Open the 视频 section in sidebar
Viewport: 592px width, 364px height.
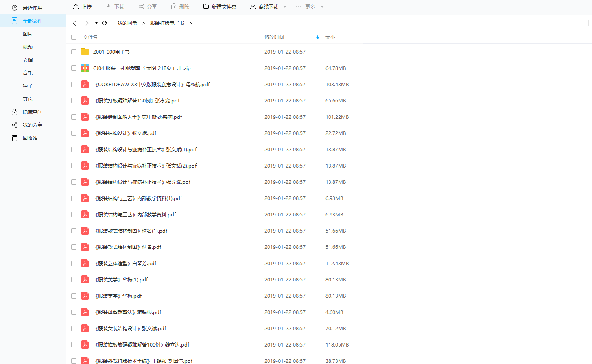27,47
